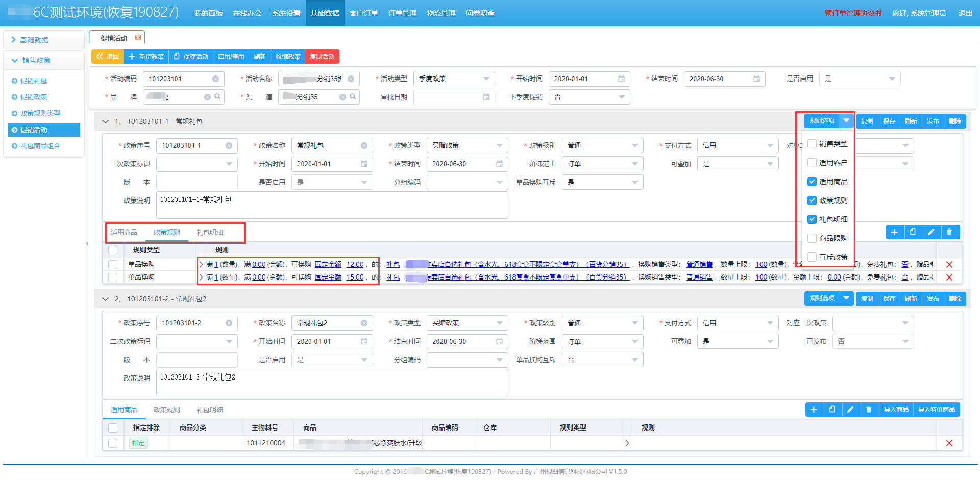This screenshot has height=480, width=980.
Task: Uncheck 礼包明细 rule option
Action: pos(812,219)
